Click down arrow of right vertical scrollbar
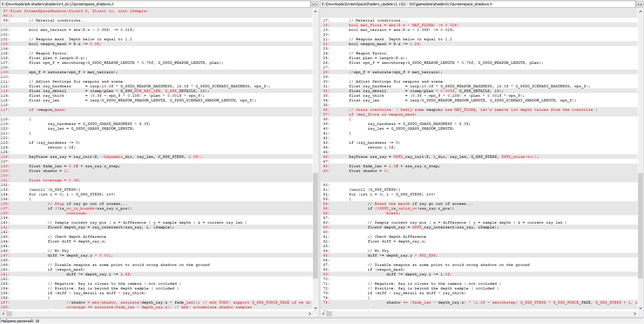644x324 pixels. (640, 308)
